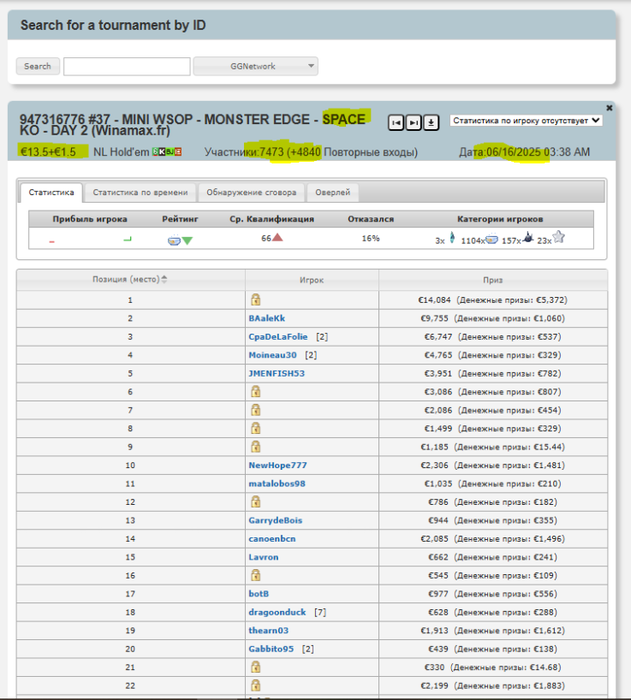
Task: Click the 3x player category icon
Action: point(452,238)
